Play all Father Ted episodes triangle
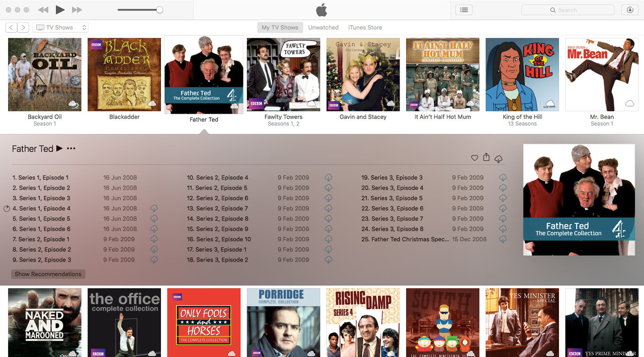 59,148
